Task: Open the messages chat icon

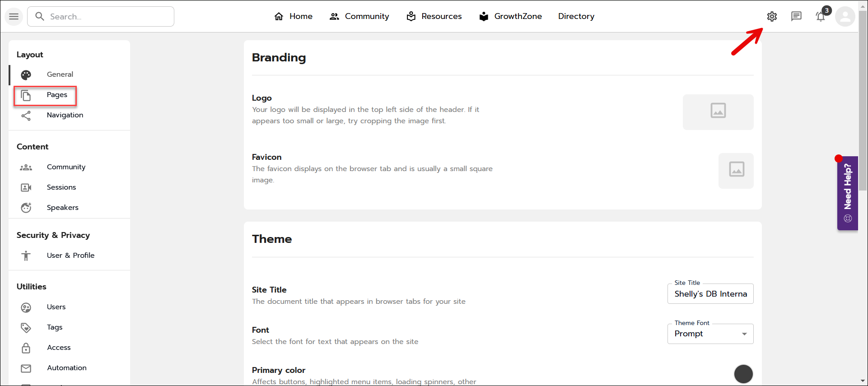Action: pyautogui.click(x=796, y=17)
